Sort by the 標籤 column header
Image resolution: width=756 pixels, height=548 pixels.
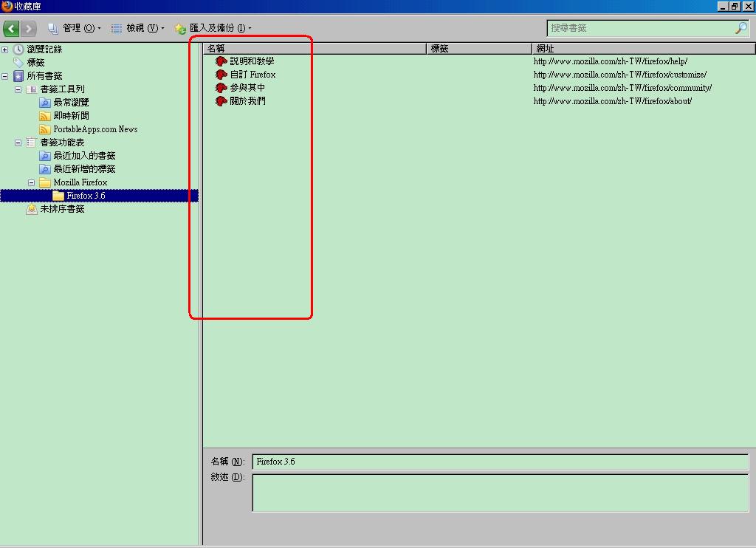(x=479, y=49)
